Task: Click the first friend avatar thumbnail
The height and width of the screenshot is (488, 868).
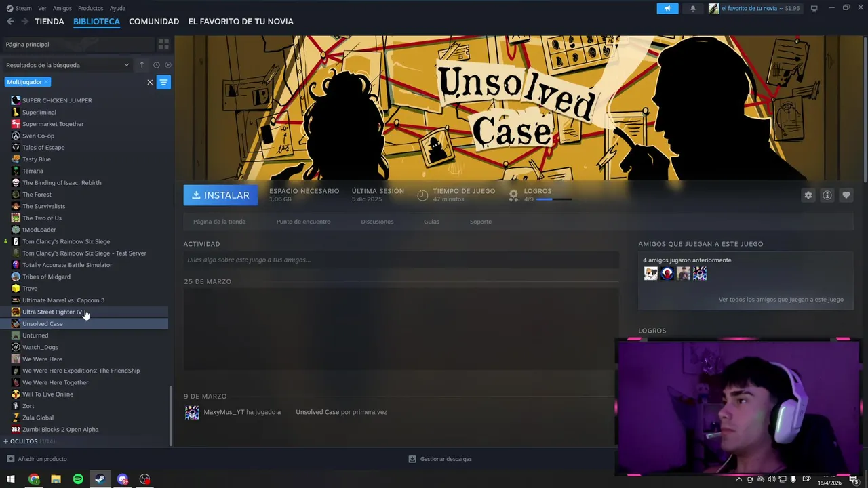Action: coord(650,273)
